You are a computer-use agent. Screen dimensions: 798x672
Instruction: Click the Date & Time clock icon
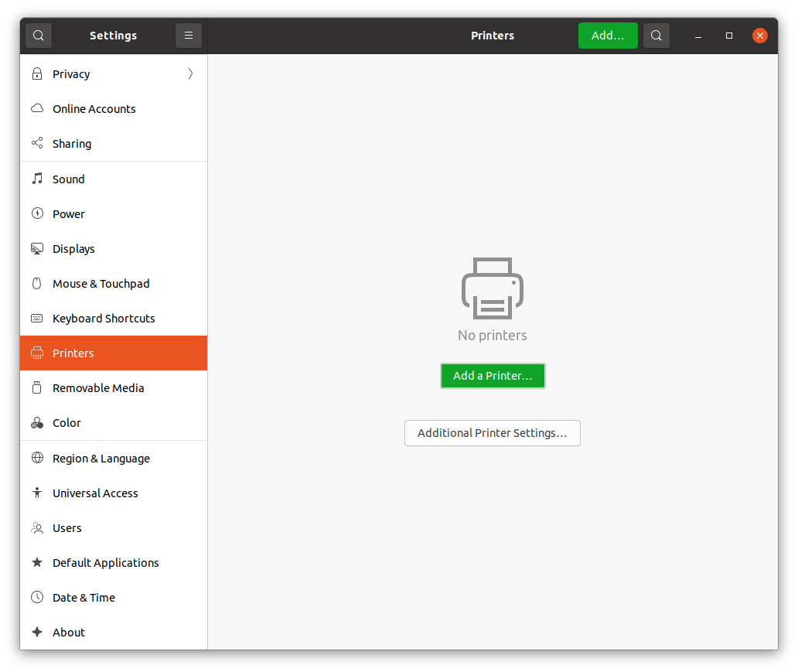click(37, 598)
